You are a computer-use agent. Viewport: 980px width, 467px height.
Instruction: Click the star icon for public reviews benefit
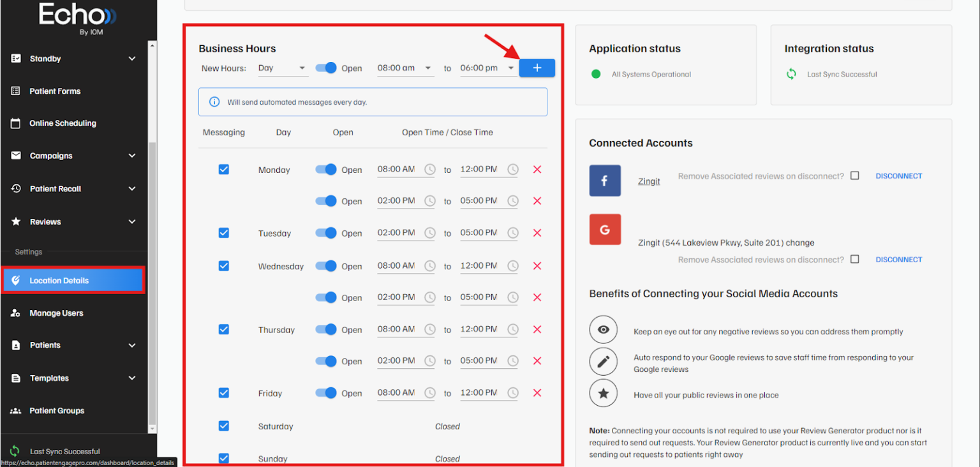(603, 393)
